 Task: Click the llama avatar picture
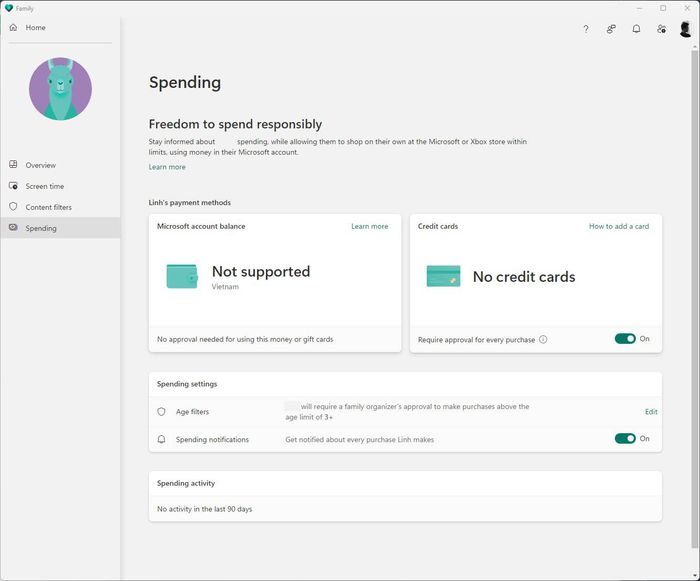[60, 89]
